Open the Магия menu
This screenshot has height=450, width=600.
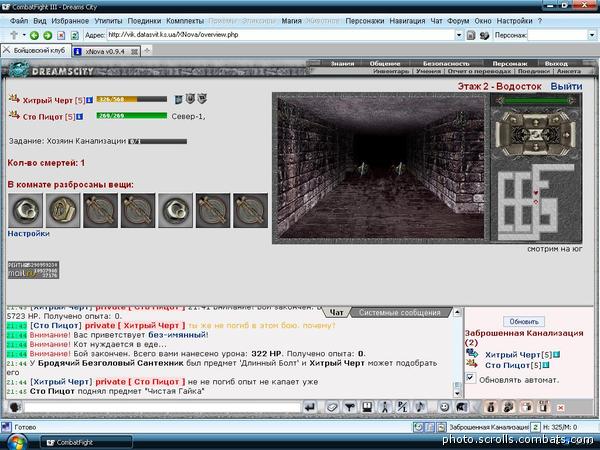[292, 21]
